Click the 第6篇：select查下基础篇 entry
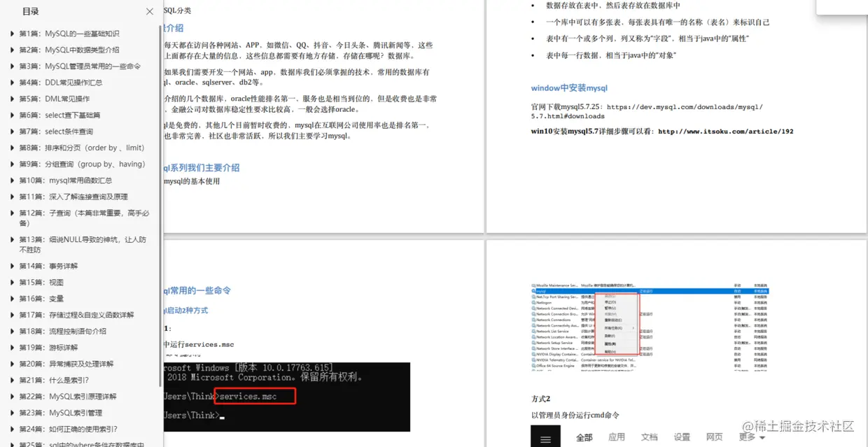Screen dimensions: 868x447 tap(59, 115)
